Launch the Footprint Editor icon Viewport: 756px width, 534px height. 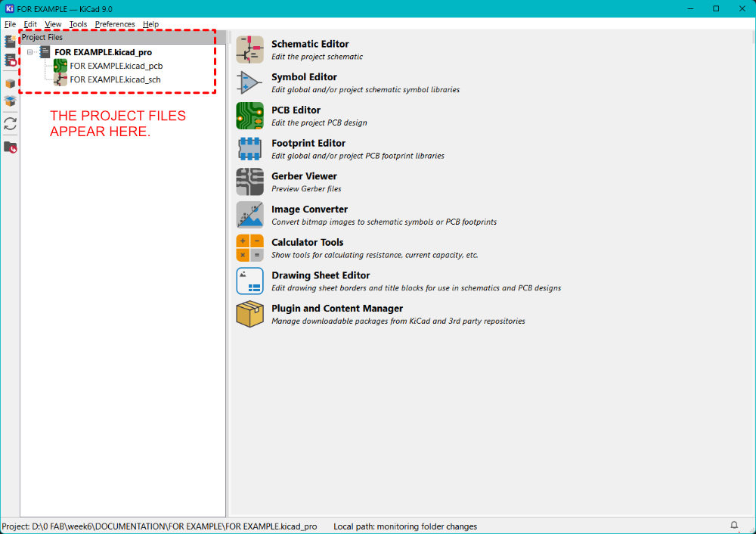[249, 148]
